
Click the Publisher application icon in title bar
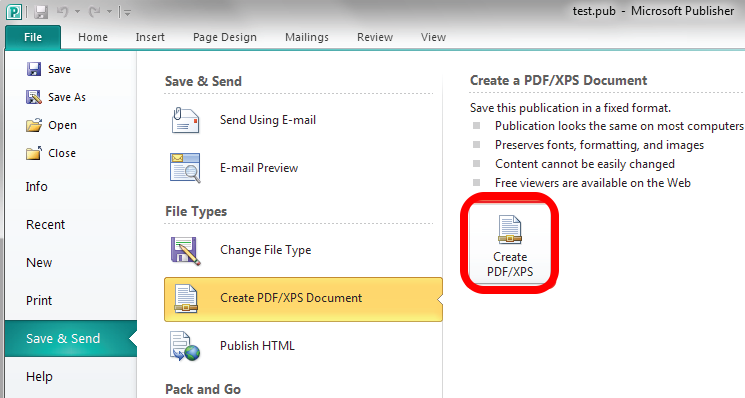point(14,12)
